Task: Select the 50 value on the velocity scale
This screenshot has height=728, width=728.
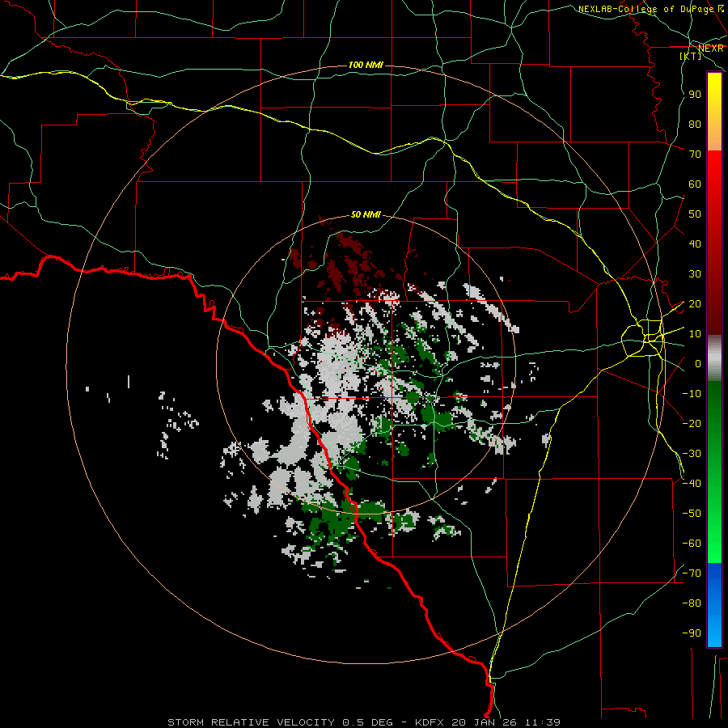Action: (695, 214)
